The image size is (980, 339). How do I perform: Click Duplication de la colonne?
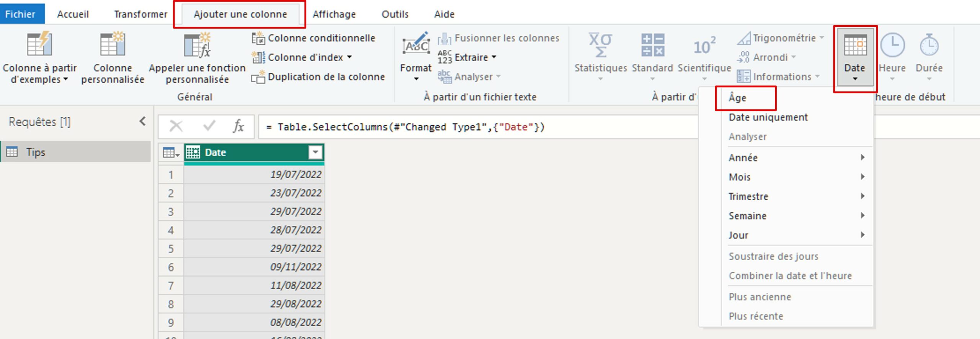tap(318, 77)
